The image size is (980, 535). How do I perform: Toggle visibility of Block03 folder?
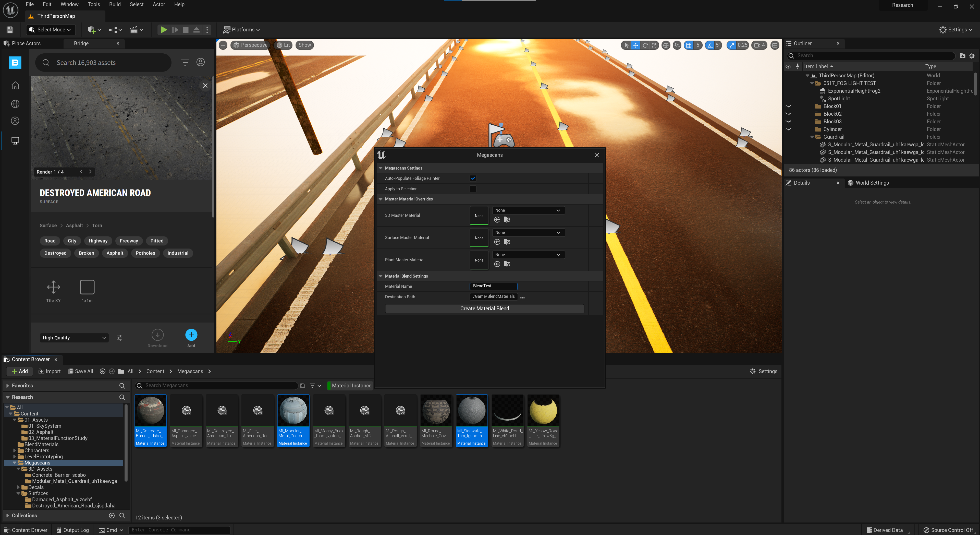coord(788,122)
